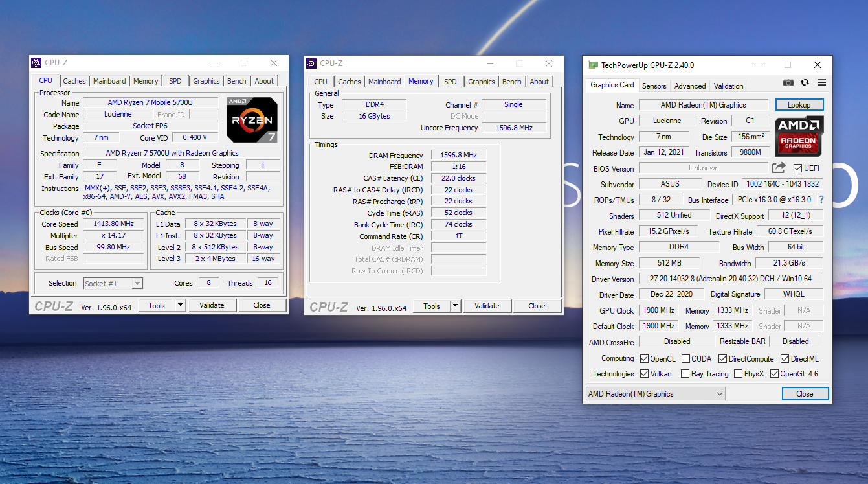Image resolution: width=868 pixels, height=484 pixels.
Task: Click the Memory Size 512 MB value
Action: pos(669,263)
